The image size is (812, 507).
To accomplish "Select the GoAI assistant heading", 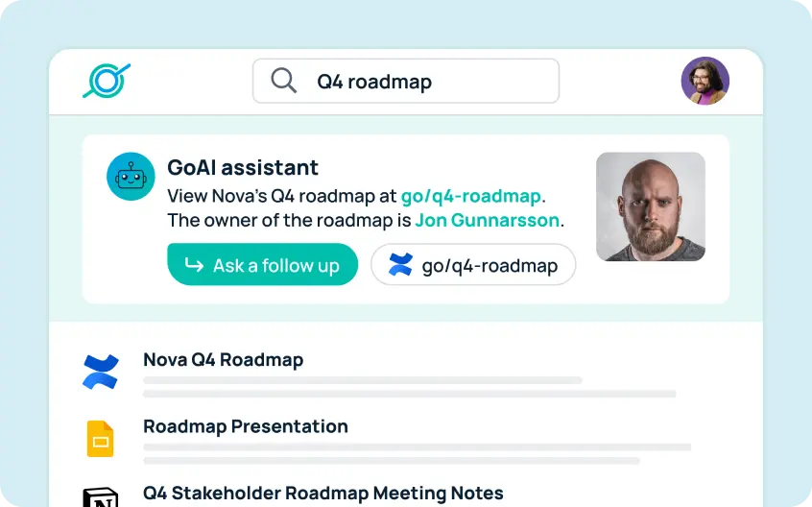I will pyautogui.click(x=243, y=168).
